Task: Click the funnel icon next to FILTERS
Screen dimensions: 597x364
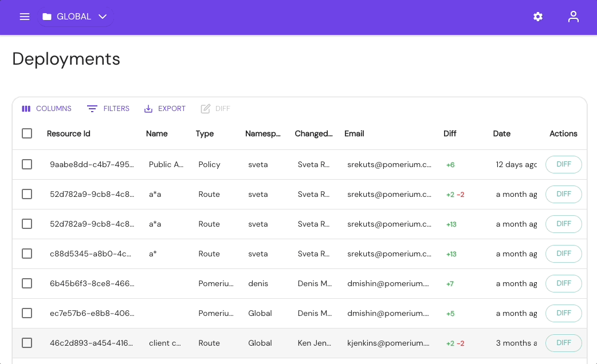Action: pyautogui.click(x=92, y=108)
